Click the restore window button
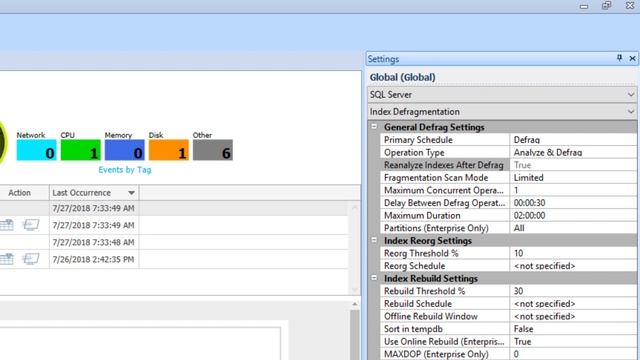The image size is (640, 360). point(607,6)
